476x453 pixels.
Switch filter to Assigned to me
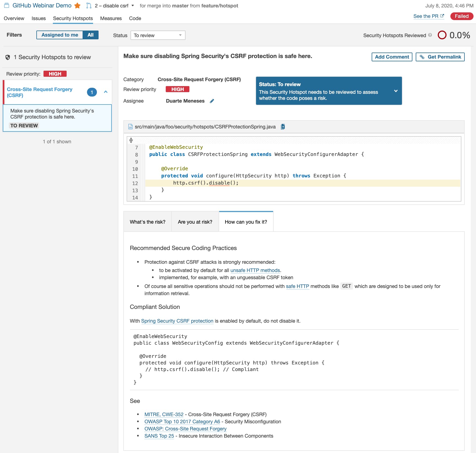pyautogui.click(x=60, y=35)
